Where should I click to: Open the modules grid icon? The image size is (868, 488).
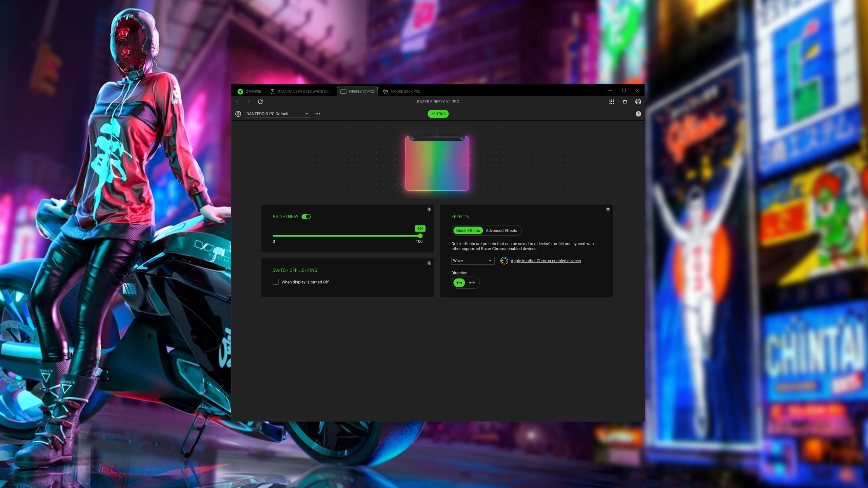point(611,102)
